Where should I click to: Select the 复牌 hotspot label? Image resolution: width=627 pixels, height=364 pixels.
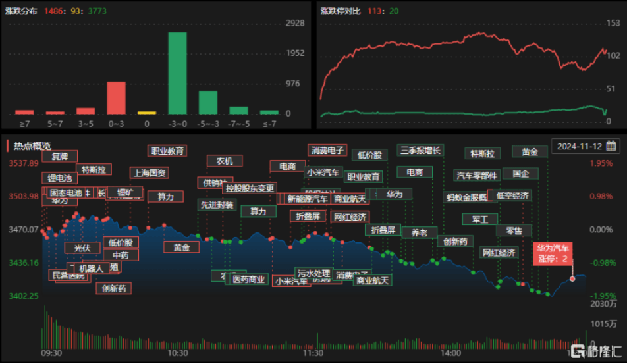[59, 156]
